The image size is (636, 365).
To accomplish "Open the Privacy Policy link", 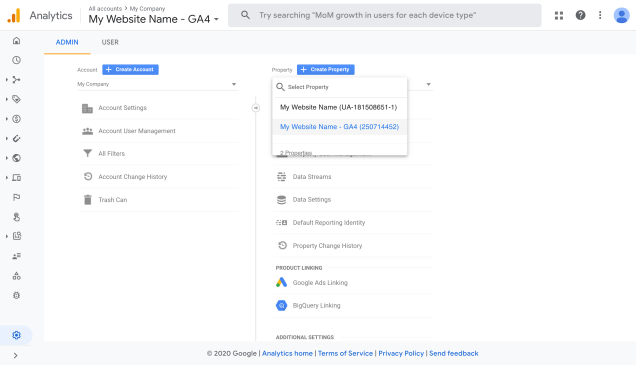I will pos(401,354).
